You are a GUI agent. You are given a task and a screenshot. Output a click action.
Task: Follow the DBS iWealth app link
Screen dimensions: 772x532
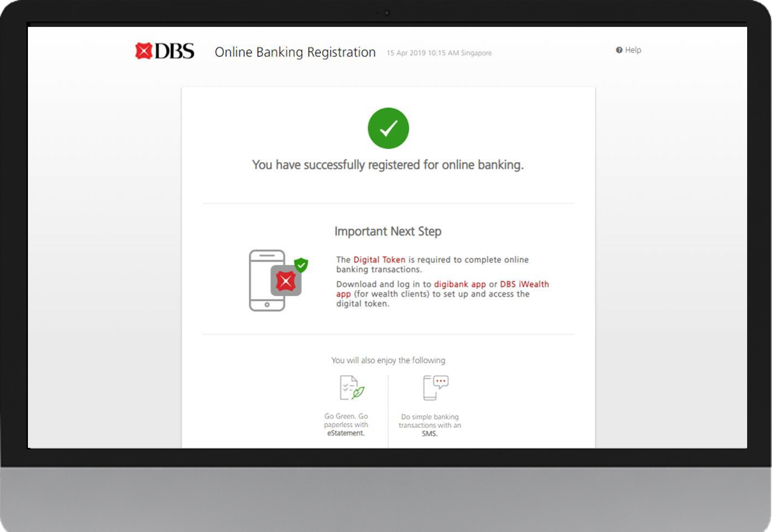coord(524,285)
